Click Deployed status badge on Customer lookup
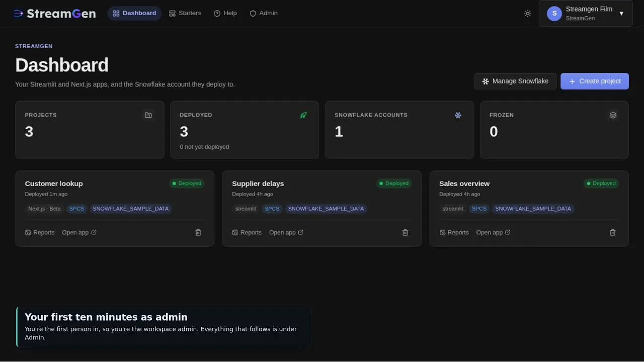644x362 pixels. 187,184
